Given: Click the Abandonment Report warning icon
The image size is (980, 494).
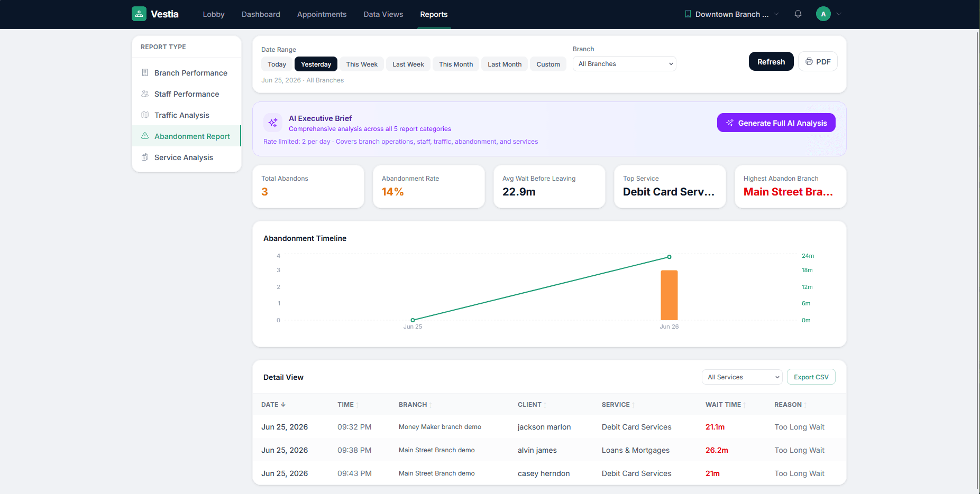Looking at the screenshot, I should coord(145,136).
